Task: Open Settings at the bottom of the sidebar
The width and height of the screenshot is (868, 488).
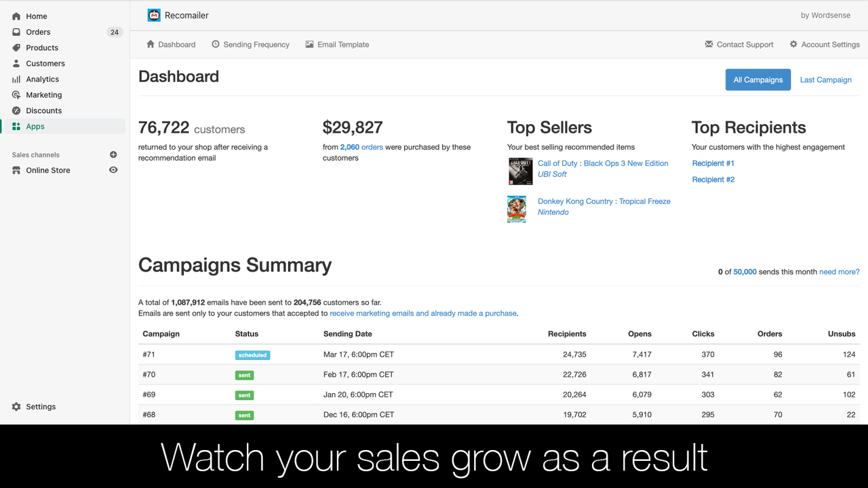Action: point(33,406)
